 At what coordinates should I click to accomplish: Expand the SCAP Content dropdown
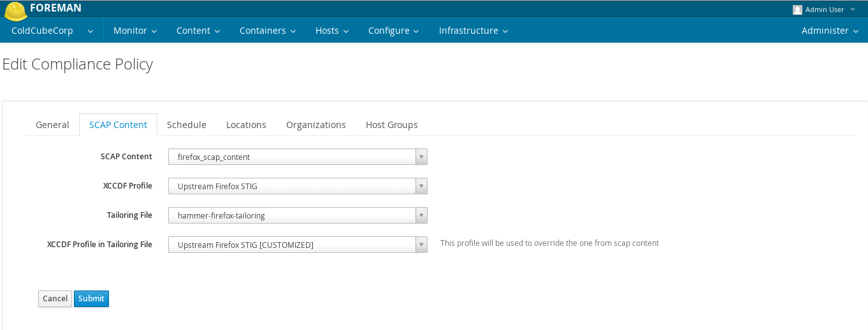pyautogui.click(x=298, y=157)
